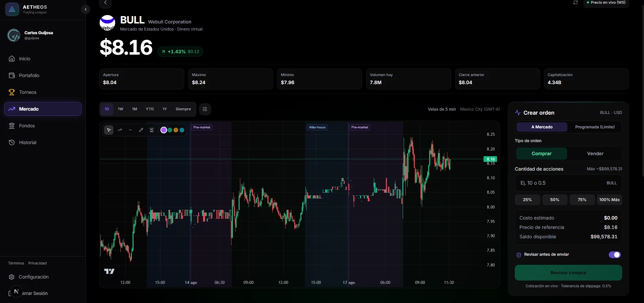Click the Apertura $8.04 card
Screen dimensions: 644x303
tap(142, 79)
